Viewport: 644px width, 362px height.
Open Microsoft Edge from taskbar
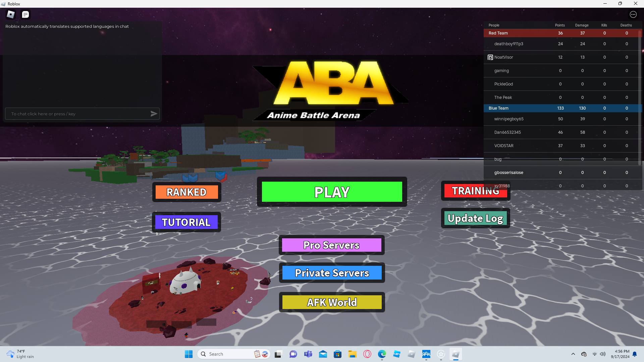pyautogui.click(x=382, y=354)
